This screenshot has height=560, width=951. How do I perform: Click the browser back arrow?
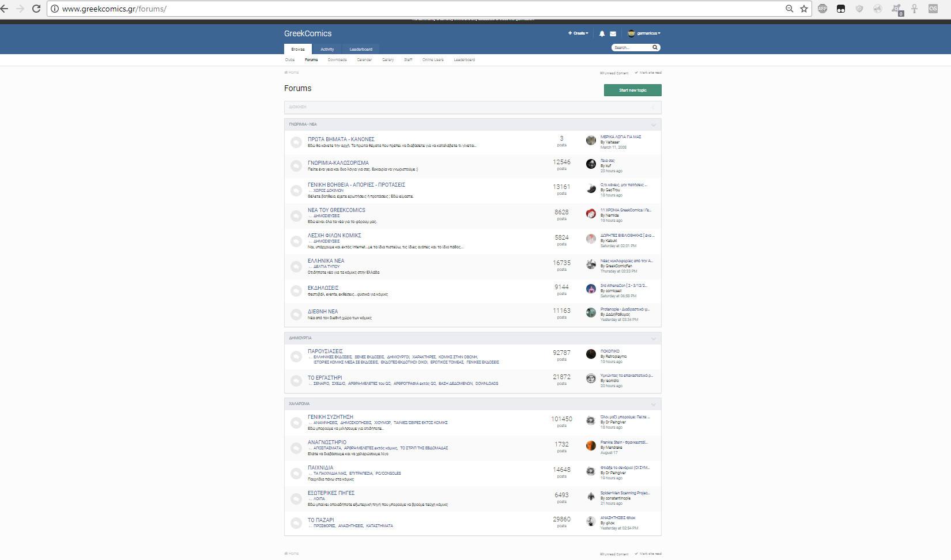tap(4, 9)
